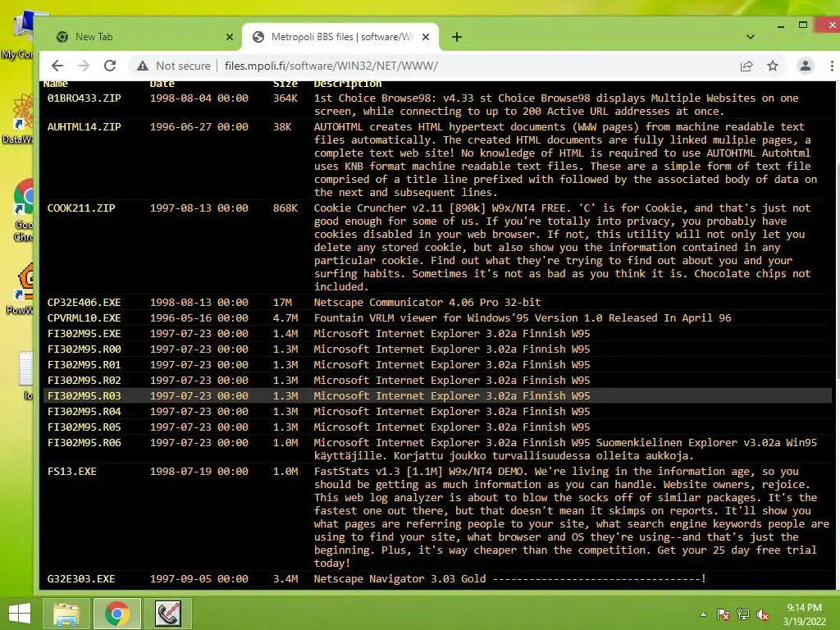Open the text document desktop icon

[25, 375]
